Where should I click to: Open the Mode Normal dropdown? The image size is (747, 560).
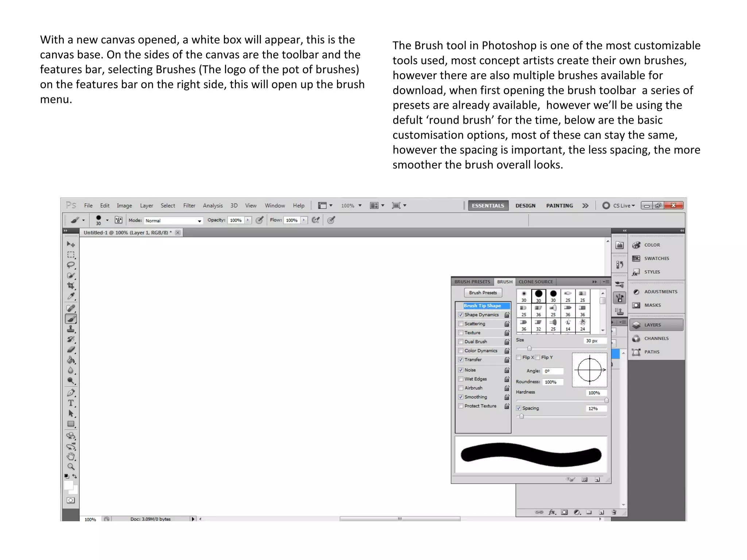point(173,221)
